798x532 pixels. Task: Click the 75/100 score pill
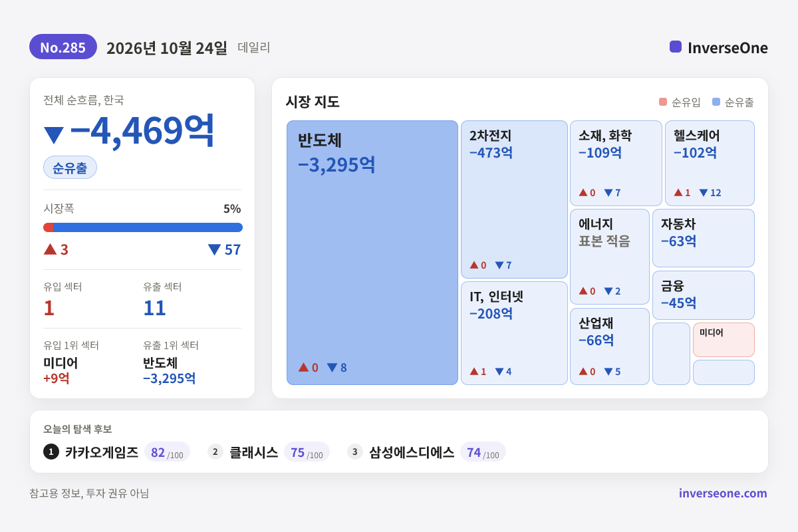click(307, 452)
